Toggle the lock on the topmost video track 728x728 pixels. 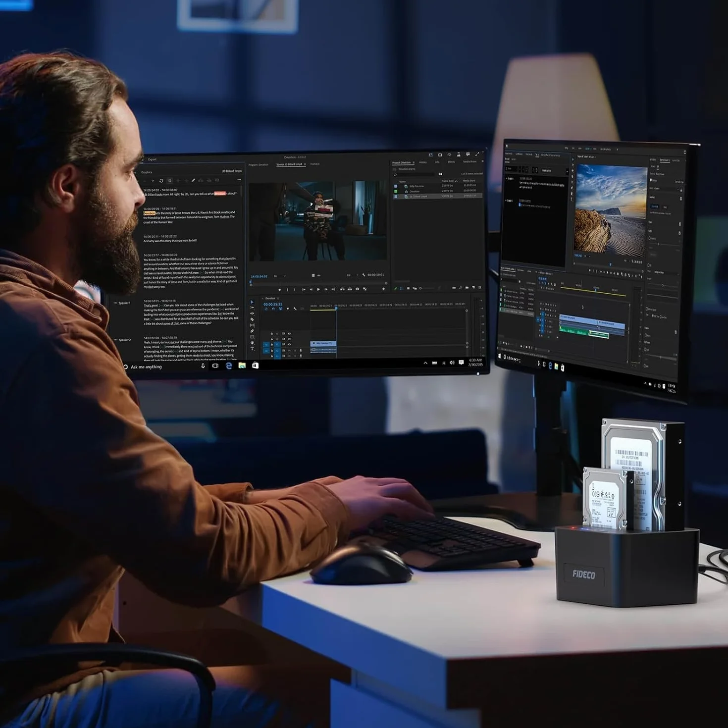pyautogui.click(x=271, y=334)
